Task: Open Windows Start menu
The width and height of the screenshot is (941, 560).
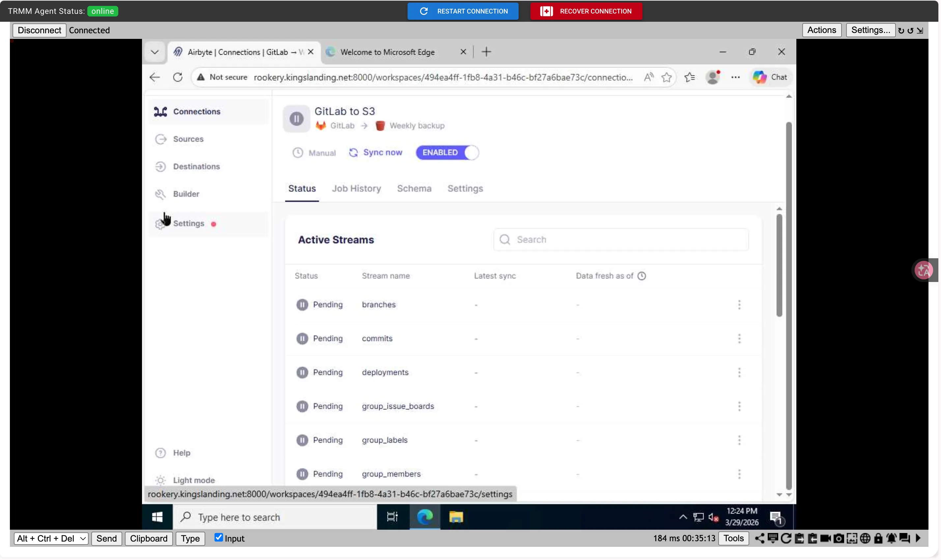Action: pyautogui.click(x=157, y=517)
